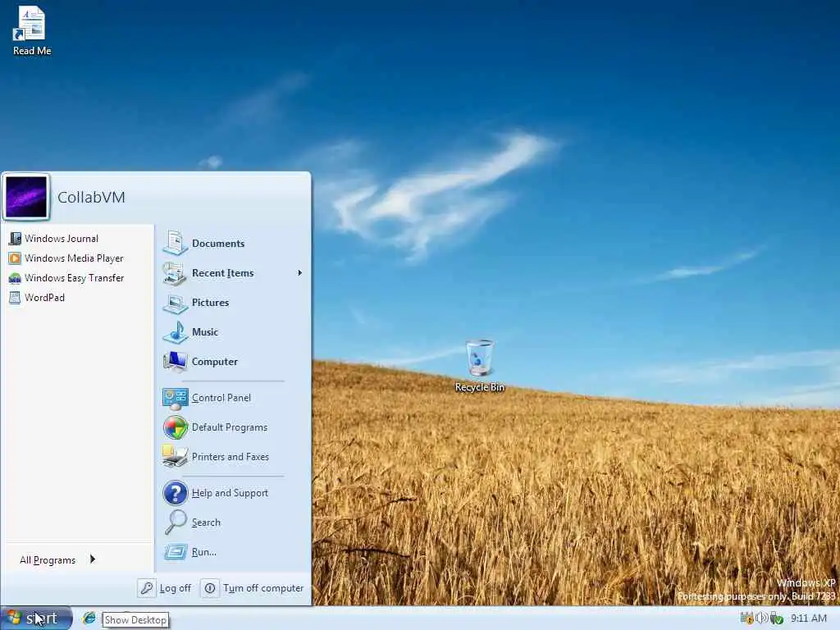Screen dimensions: 840x630
Task: Click the CollabVM user name
Action: pyautogui.click(x=91, y=197)
